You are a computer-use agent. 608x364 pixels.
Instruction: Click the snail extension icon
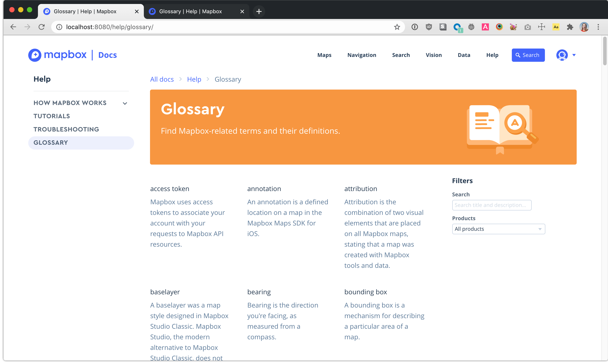coord(513,27)
